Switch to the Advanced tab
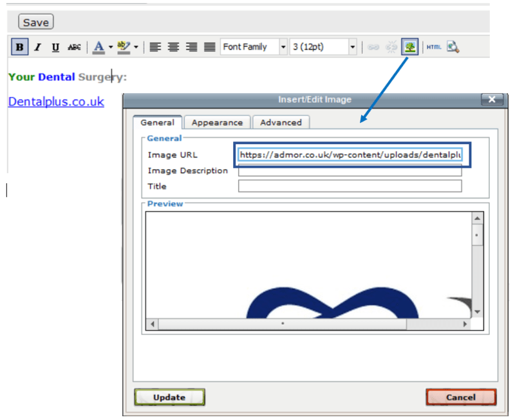515x420 pixels. point(281,122)
